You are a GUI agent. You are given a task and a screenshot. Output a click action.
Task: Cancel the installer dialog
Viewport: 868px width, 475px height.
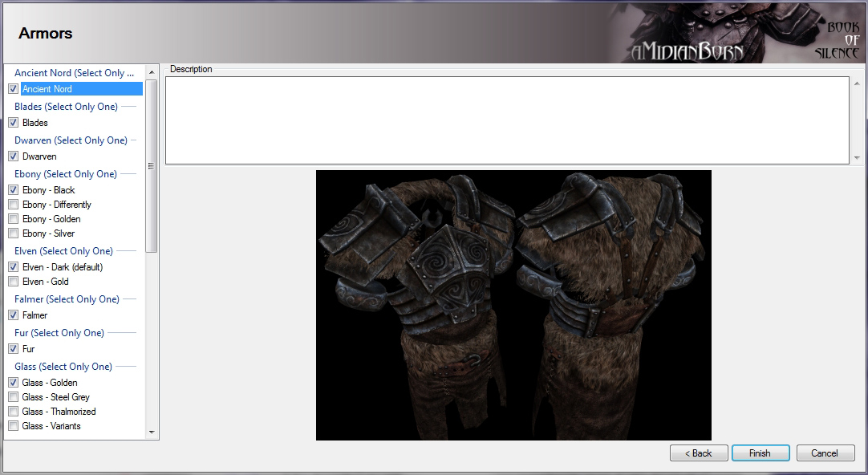click(825, 453)
